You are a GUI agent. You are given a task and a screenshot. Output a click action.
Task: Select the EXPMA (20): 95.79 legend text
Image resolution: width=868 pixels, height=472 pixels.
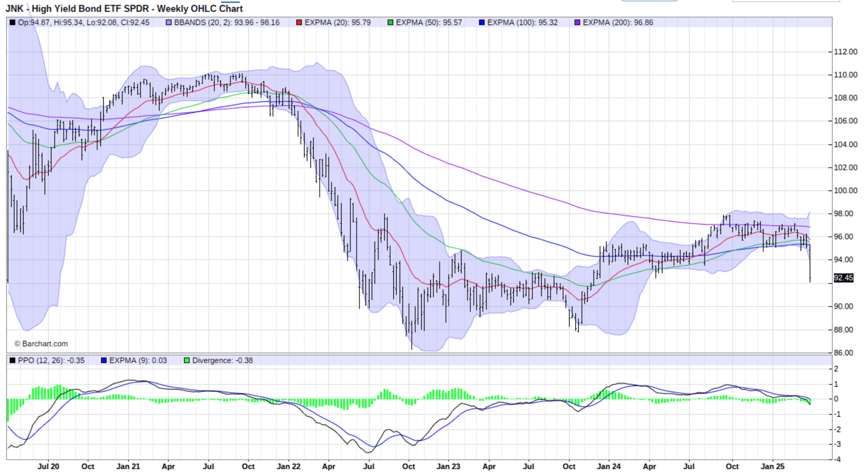coord(339,23)
